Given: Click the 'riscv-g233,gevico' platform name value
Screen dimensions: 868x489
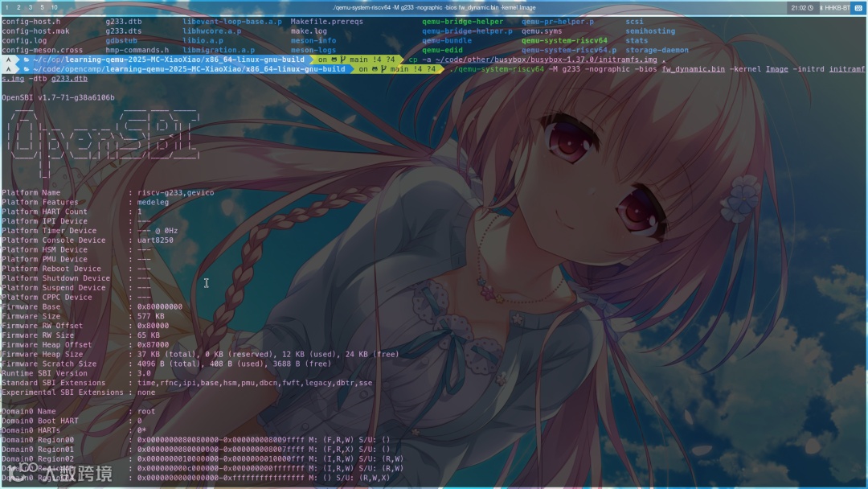Looking at the screenshot, I should click(175, 193).
